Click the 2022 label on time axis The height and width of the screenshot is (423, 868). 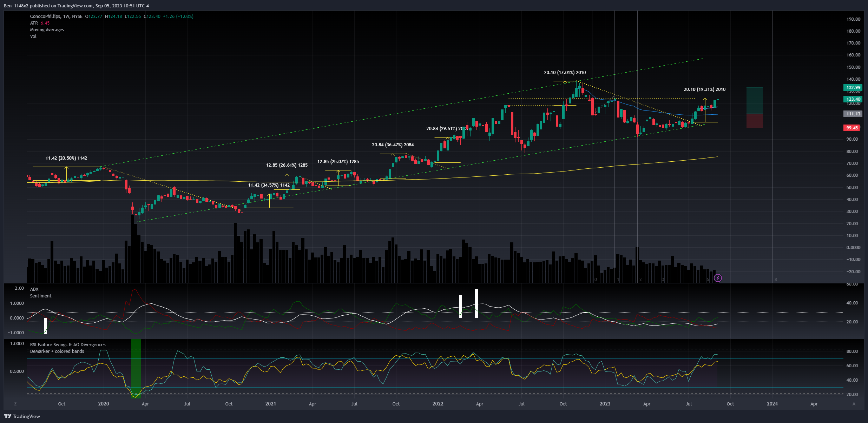tap(438, 404)
